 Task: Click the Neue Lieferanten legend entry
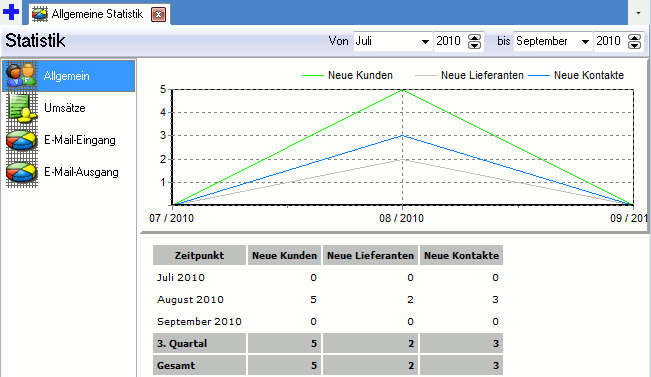click(x=469, y=75)
